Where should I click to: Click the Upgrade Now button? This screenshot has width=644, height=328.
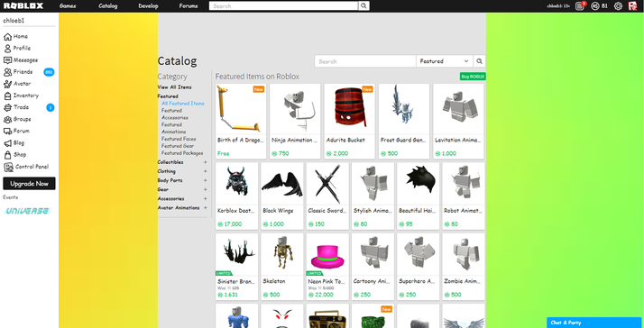29,184
